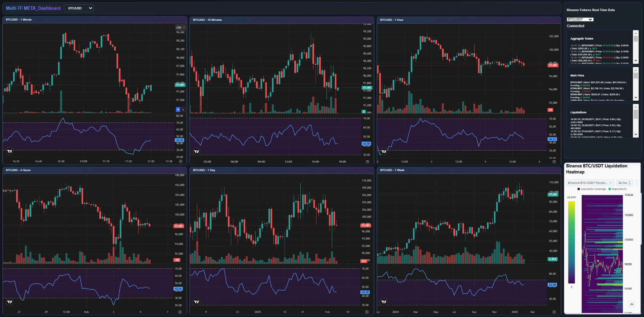Screen dimensions: 644x317
Task: Toggle Supercharts legend item
Action: (617, 189)
